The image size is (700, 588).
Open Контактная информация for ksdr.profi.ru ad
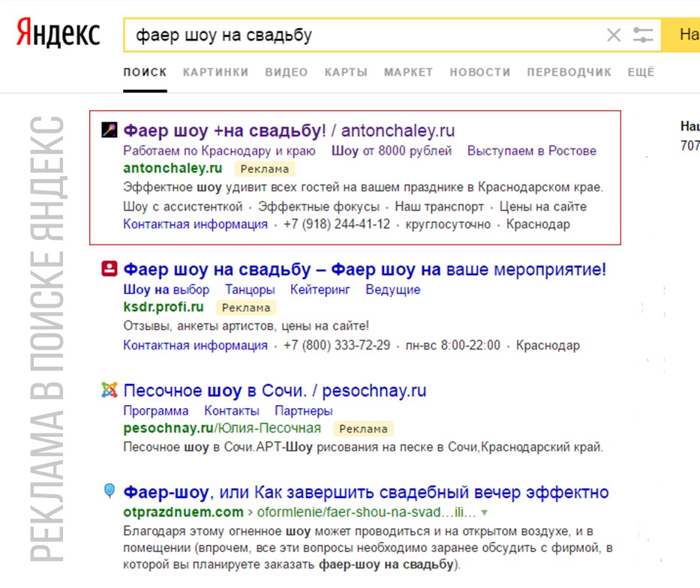(196, 345)
